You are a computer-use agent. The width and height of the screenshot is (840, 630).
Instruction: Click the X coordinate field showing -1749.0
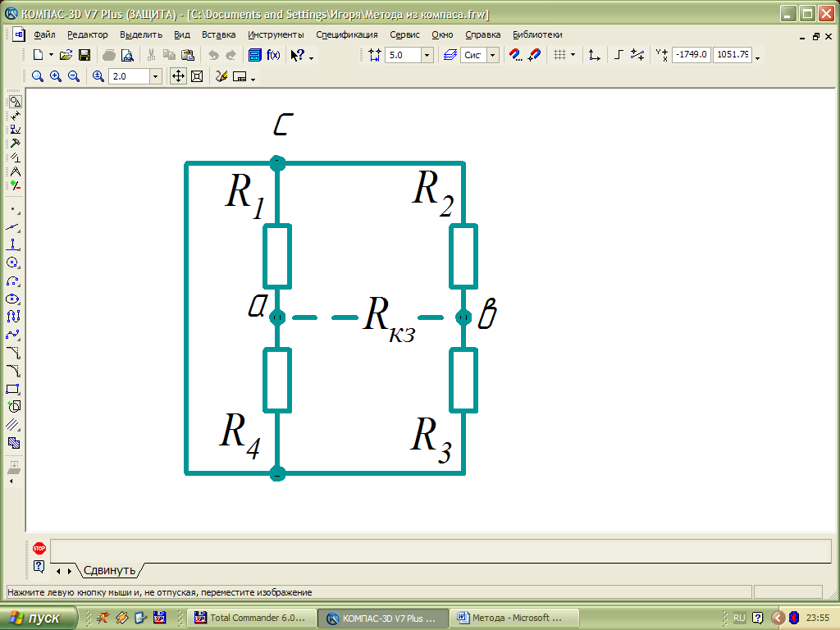(x=691, y=55)
